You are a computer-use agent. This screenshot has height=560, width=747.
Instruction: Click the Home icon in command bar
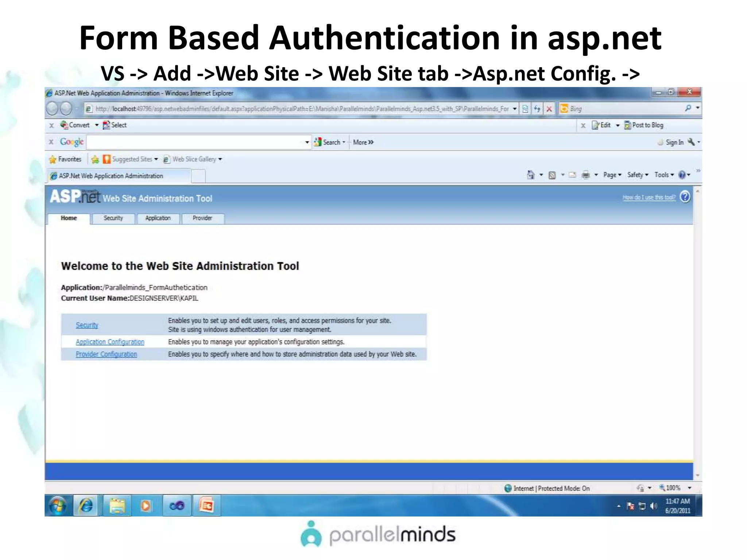531,175
